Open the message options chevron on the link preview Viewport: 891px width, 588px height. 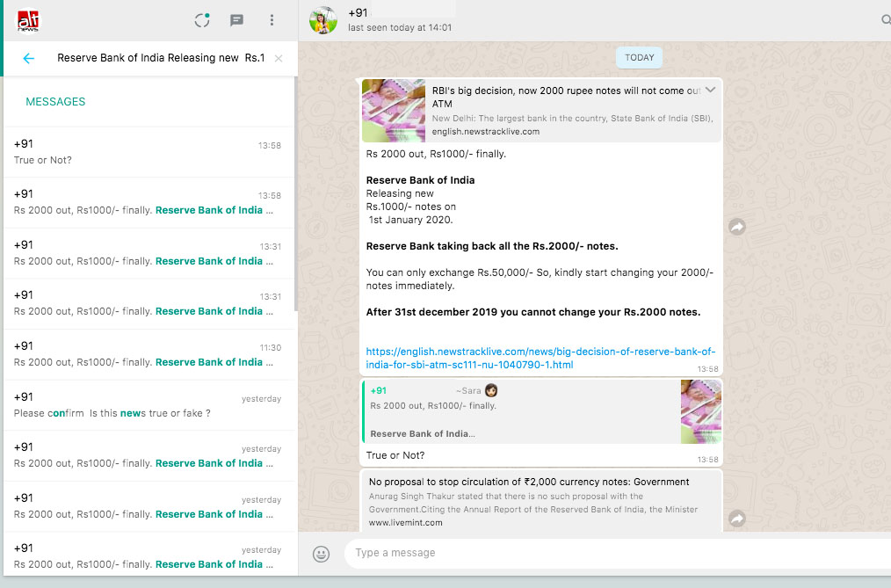click(x=710, y=90)
